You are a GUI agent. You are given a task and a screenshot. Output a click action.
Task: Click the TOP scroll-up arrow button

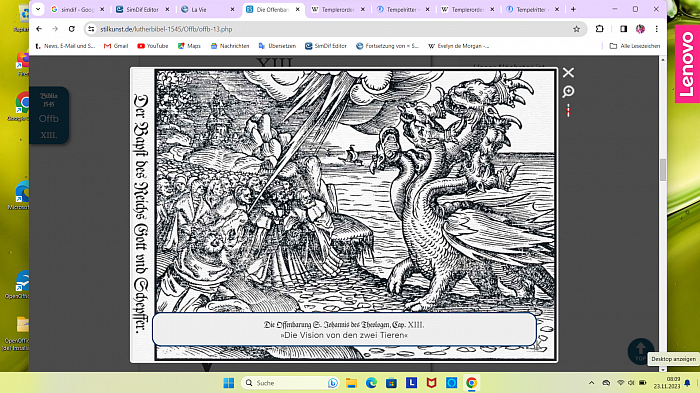point(641,351)
